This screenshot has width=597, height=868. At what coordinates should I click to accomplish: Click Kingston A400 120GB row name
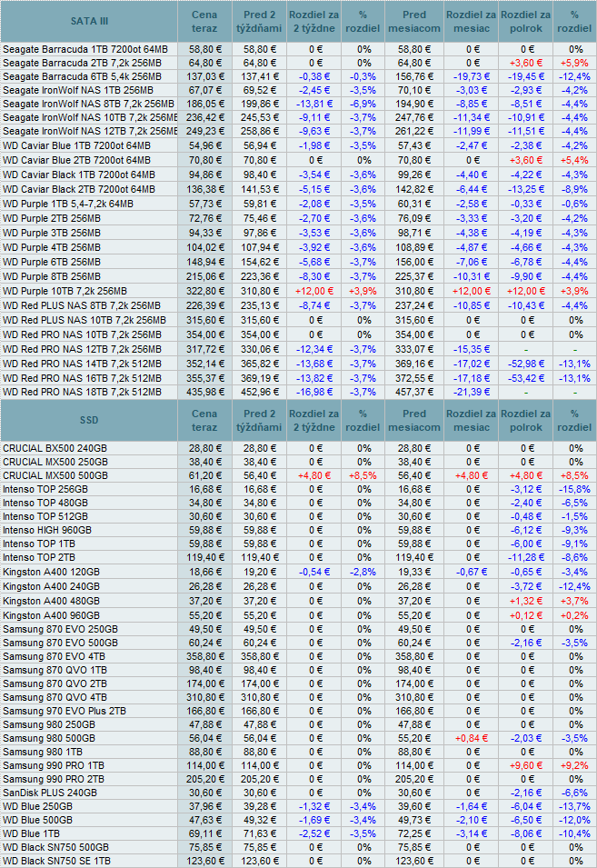point(52,572)
